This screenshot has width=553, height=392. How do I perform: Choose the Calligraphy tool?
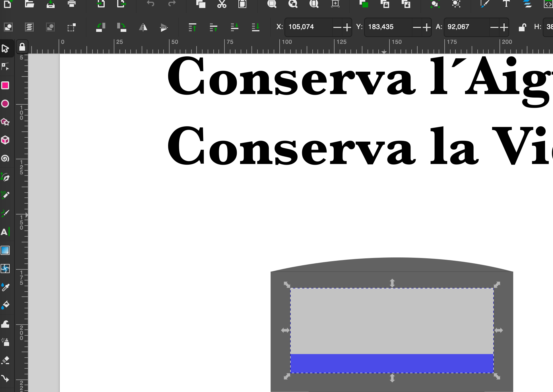pyautogui.click(x=5, y=213)
